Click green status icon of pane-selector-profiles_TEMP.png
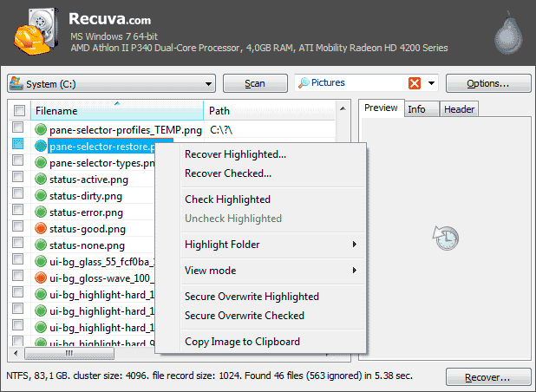This screenshot has width=536, height=392. click(41, 129)
